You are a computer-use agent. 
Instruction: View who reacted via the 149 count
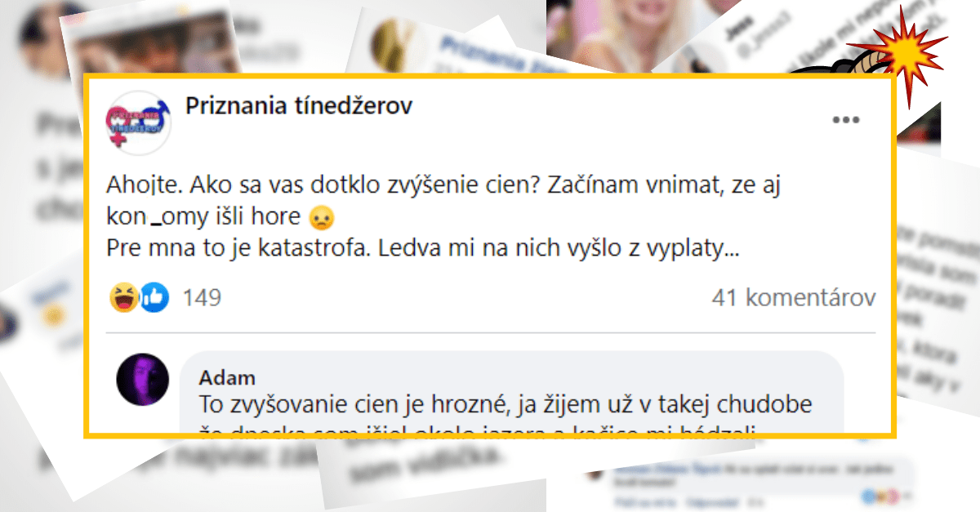[202, 298]
